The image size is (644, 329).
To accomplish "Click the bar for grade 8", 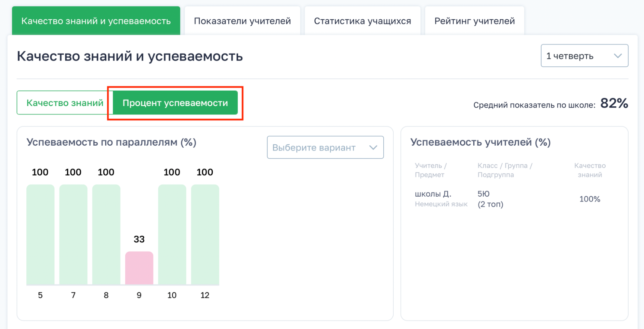I will click(106, 235).
